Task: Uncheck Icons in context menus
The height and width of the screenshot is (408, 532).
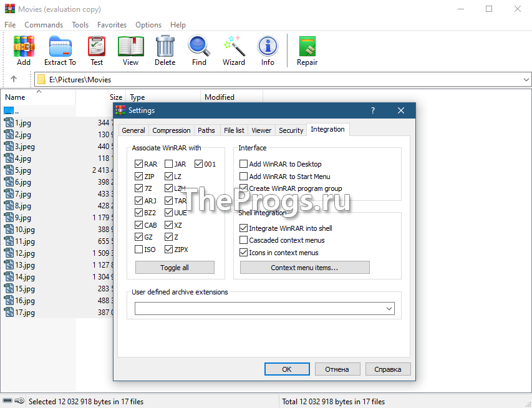Action: point(243,253)
